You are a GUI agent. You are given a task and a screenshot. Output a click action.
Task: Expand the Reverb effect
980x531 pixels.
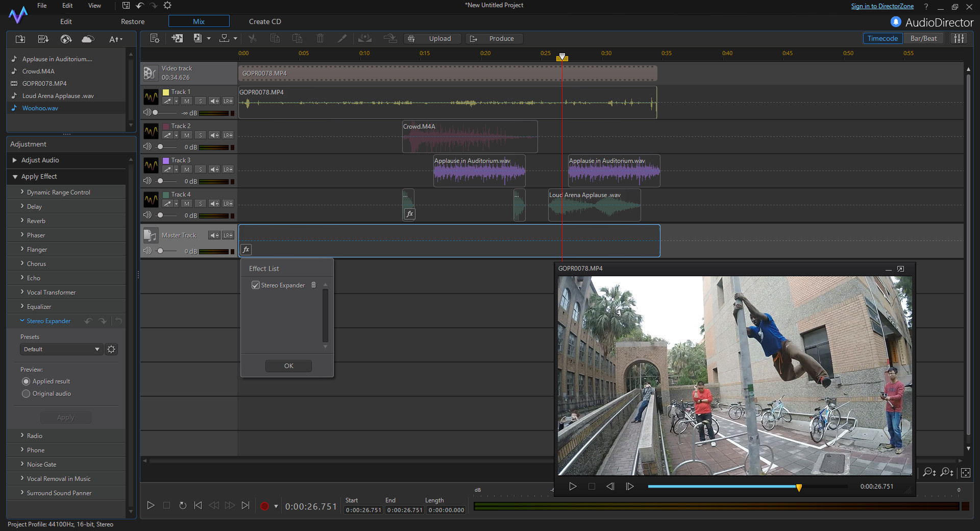point(22,221)
